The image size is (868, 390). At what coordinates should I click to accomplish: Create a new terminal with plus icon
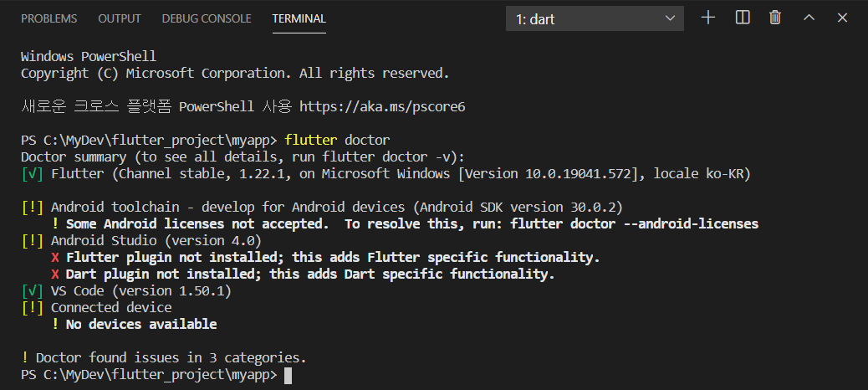point(708,18)
